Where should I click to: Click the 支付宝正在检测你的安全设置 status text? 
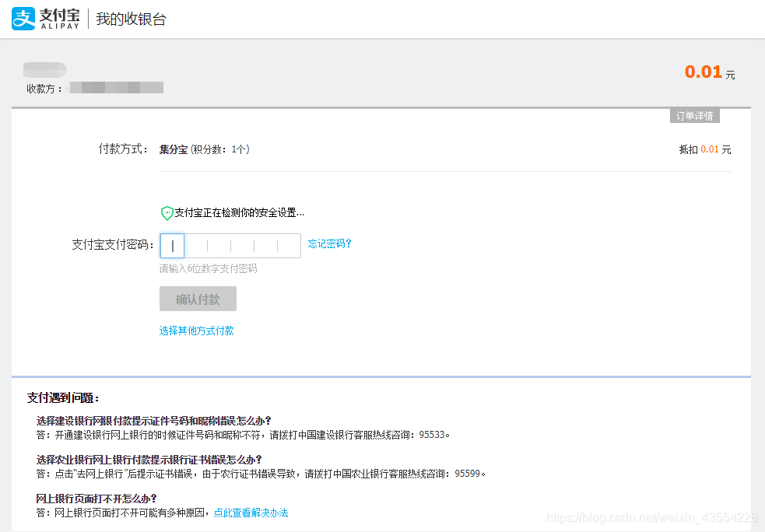tap(240, 212)
